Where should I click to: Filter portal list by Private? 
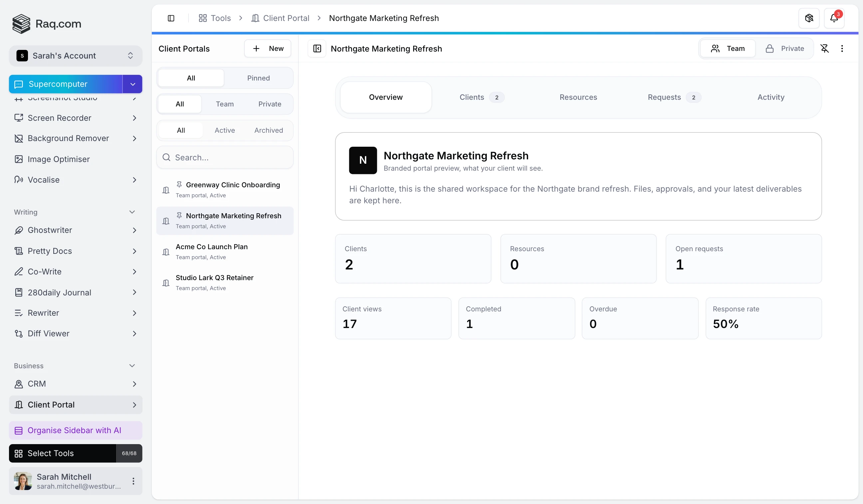[x=269, y=104]
